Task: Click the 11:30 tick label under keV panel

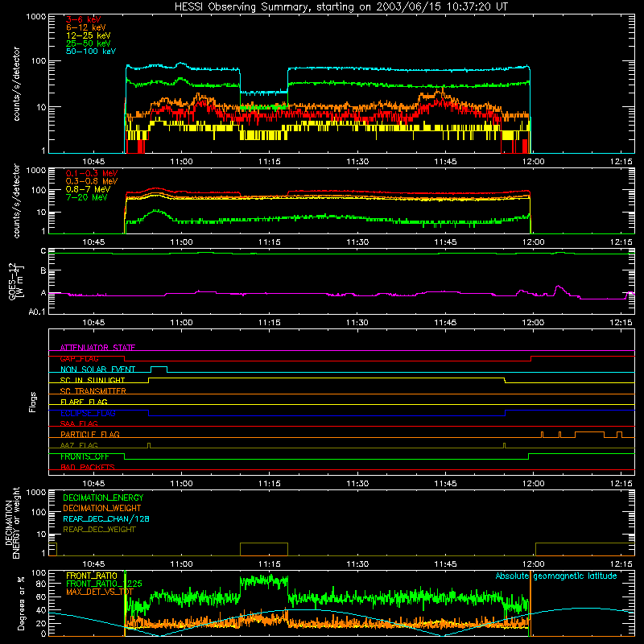Action: point(357,162)
